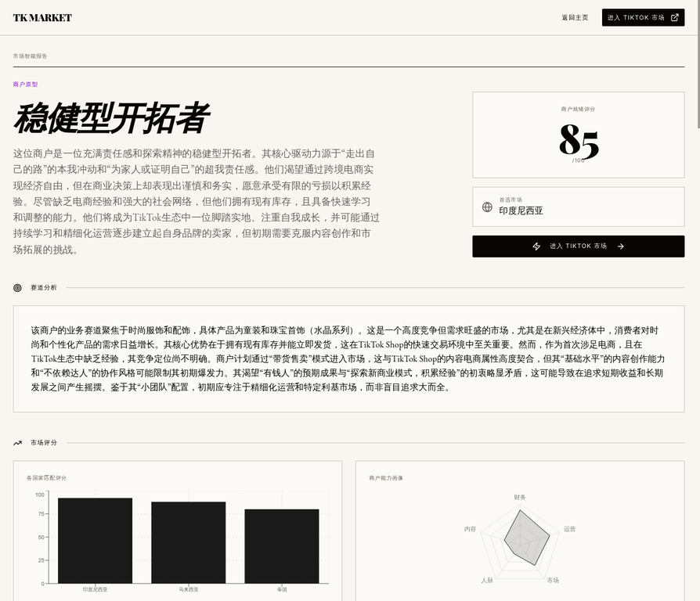Click the trend arrow icon next to 市场评分
Screen dimensions: 700x601
[x=18, y=443]
